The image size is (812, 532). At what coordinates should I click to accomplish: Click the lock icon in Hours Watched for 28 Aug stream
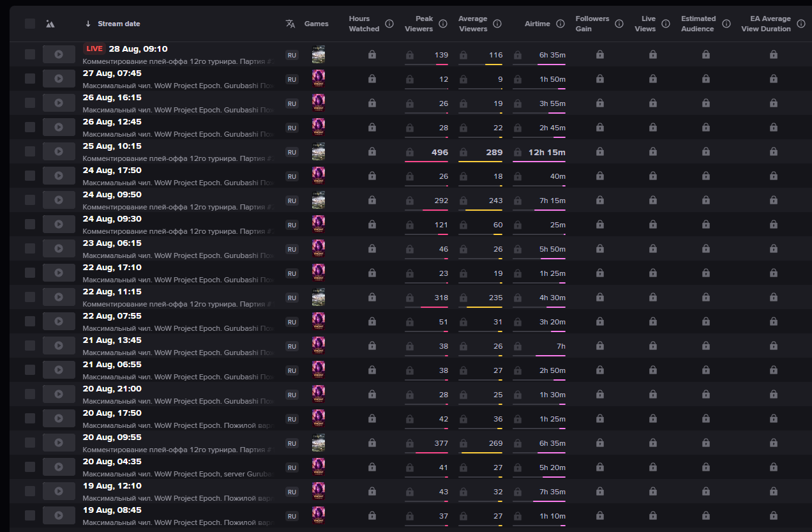pyautogui.click(x=372, y=55)
